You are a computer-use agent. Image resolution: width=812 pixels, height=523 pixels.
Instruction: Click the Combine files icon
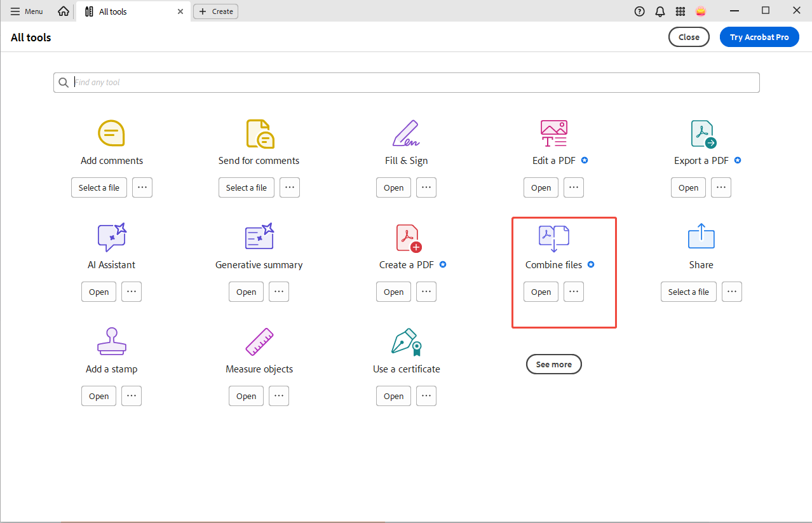pos(553,238)
